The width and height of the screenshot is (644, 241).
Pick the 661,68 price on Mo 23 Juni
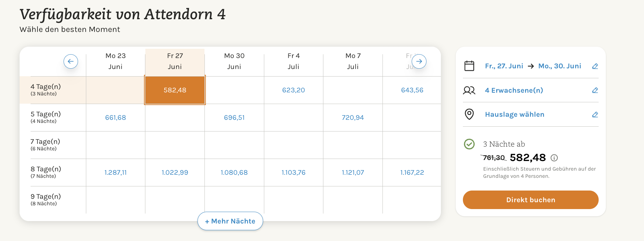115,118
